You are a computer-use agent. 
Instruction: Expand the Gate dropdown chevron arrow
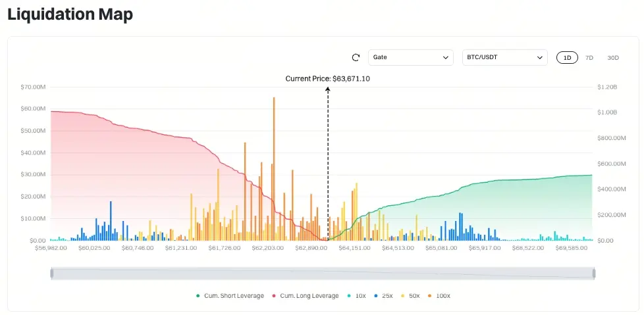[445, 58]
